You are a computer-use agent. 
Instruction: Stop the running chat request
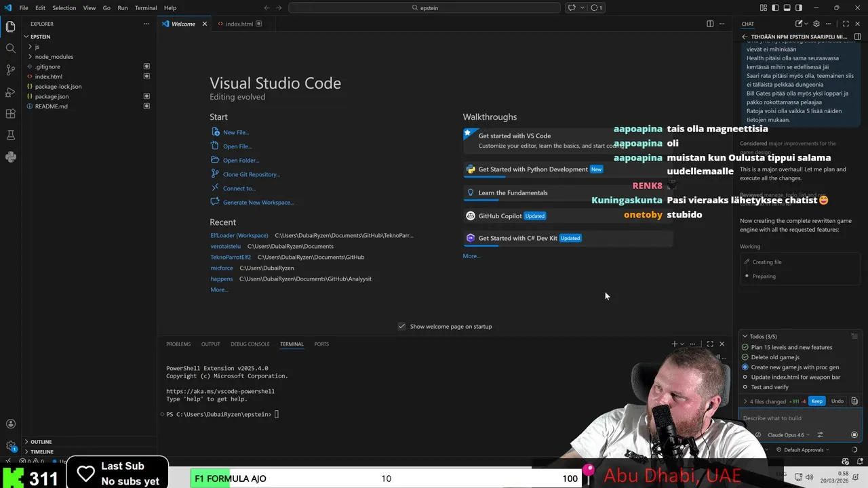(x=854, y=434)
